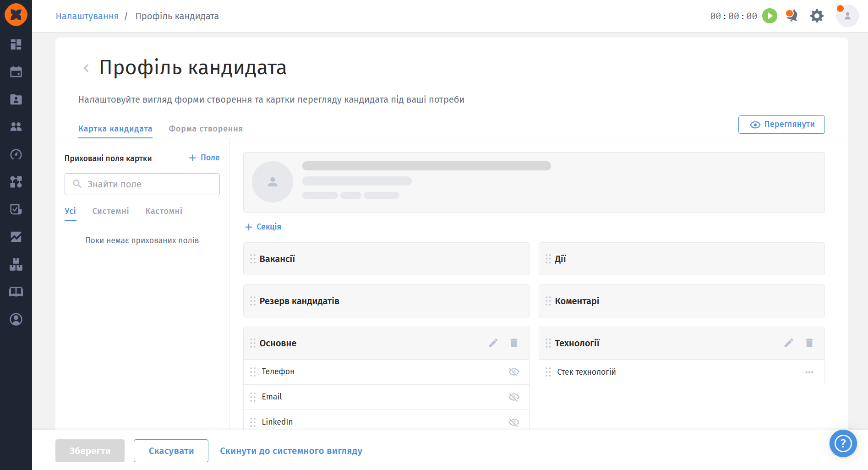Hide the Телефон field
Image resolution: width=868 pixels, height=470 pixels.
(x=514, y=372)
